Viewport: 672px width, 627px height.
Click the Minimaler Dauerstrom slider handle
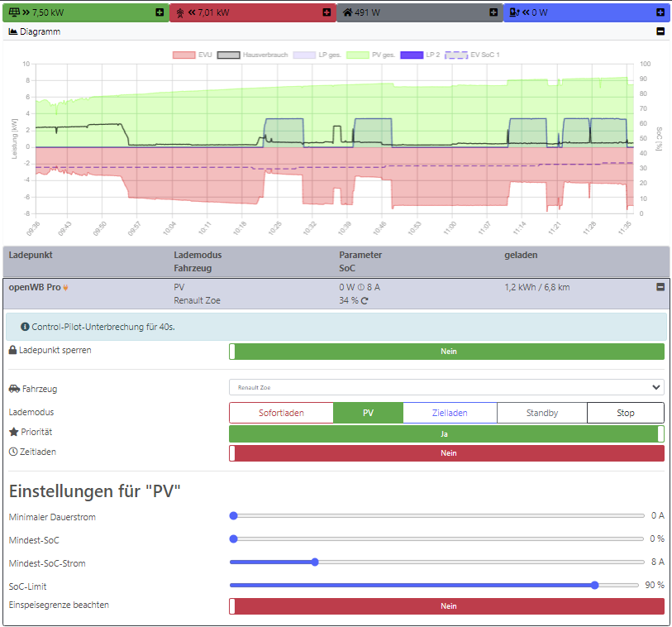coord(234,515)
